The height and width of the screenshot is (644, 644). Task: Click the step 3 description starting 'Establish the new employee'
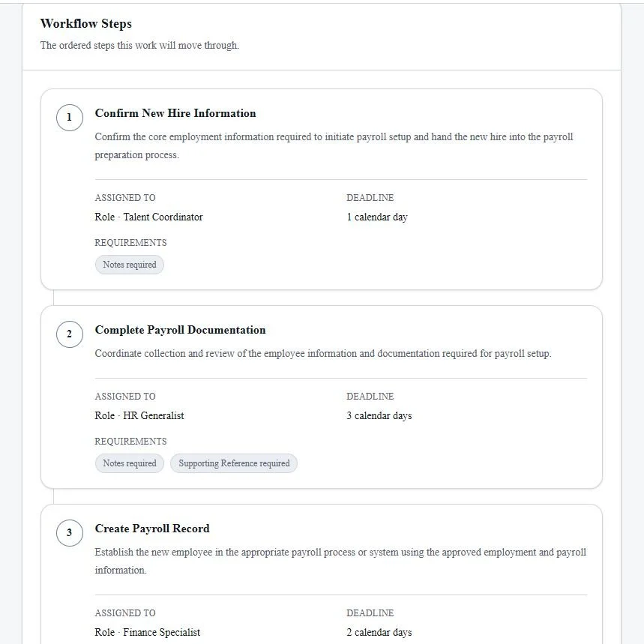340,561
